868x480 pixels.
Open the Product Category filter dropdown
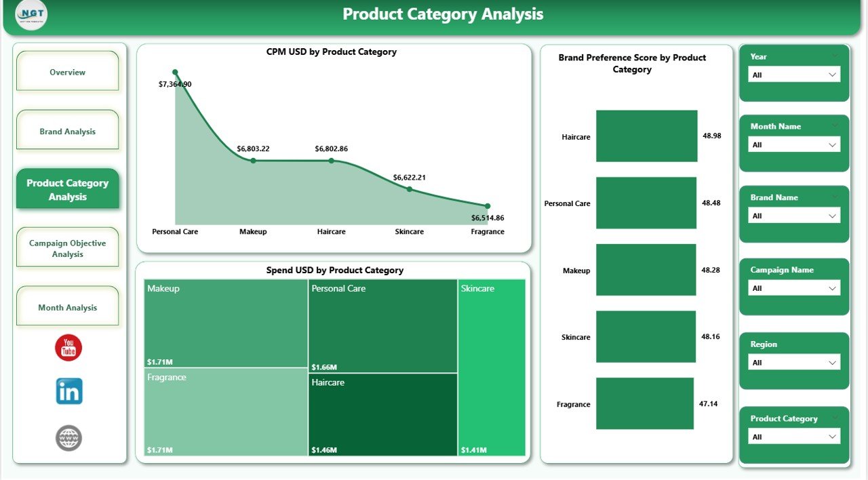794,437
